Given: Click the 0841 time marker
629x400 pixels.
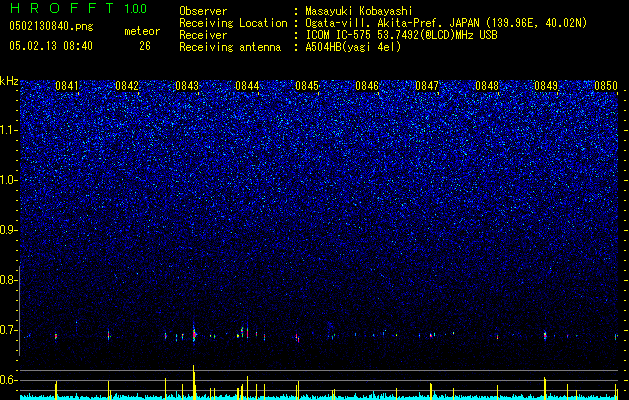Looking at the screenshot, I should coord(67,86).
